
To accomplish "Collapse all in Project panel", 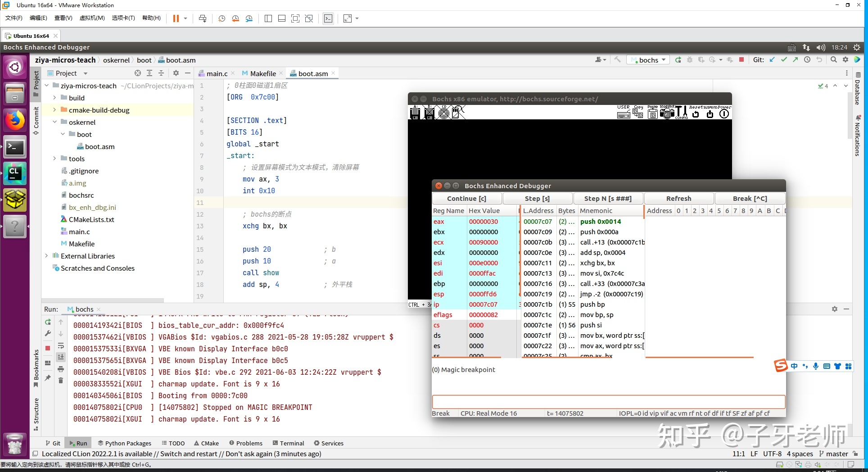I will pos(161,73).
